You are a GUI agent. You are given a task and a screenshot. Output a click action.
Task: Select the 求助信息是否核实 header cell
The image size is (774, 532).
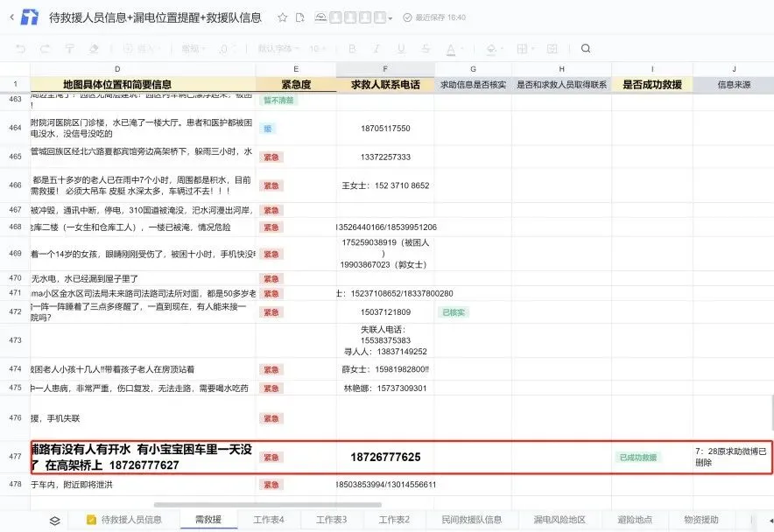[473, 84]
